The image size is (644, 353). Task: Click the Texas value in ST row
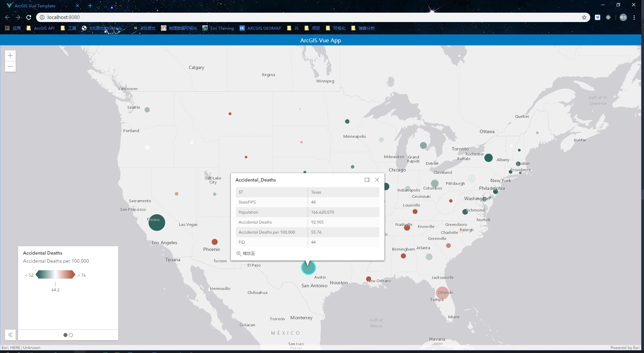point(316,192)
